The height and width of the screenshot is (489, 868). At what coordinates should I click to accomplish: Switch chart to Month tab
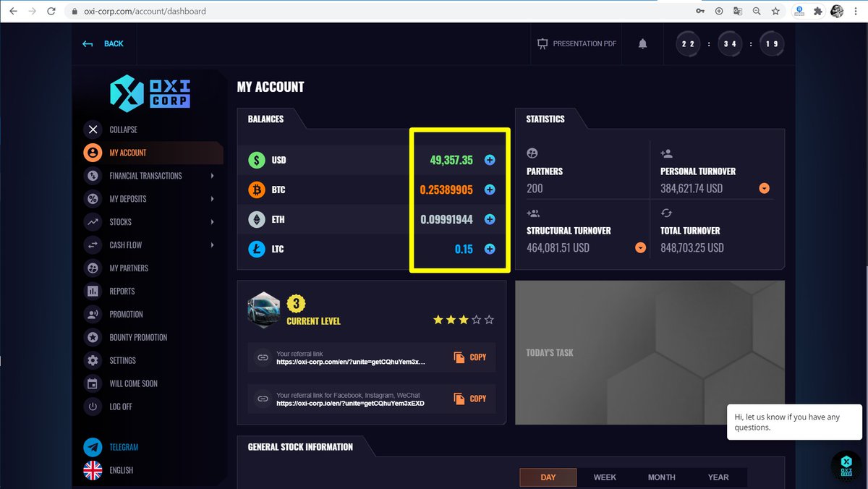(661, 477)
